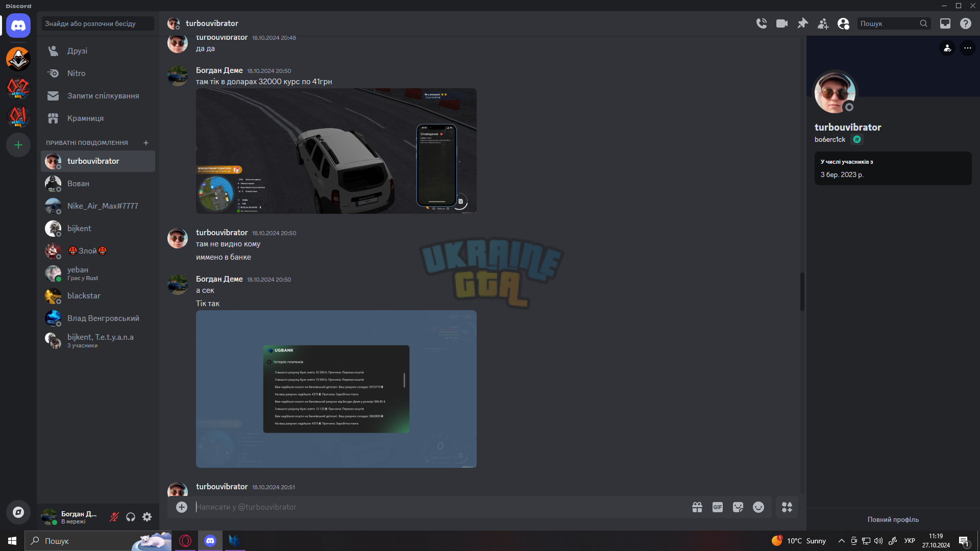Click the friend status icon in profile panel
Viewport: 980px width, 551px height.
(947, 48)
